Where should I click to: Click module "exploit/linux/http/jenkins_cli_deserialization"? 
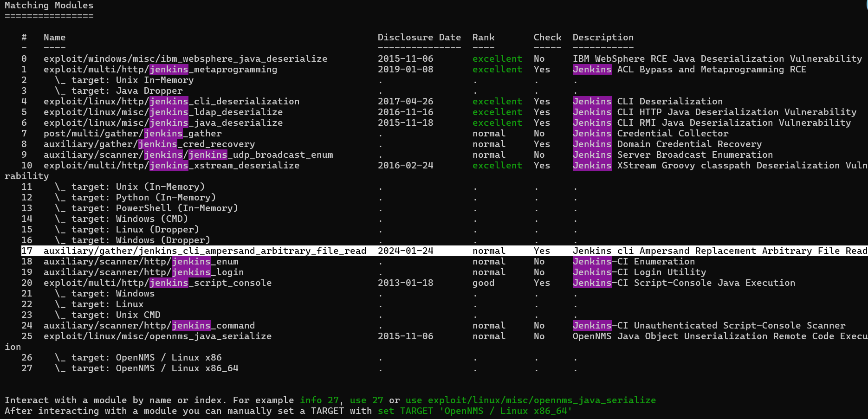pos(172,102)
